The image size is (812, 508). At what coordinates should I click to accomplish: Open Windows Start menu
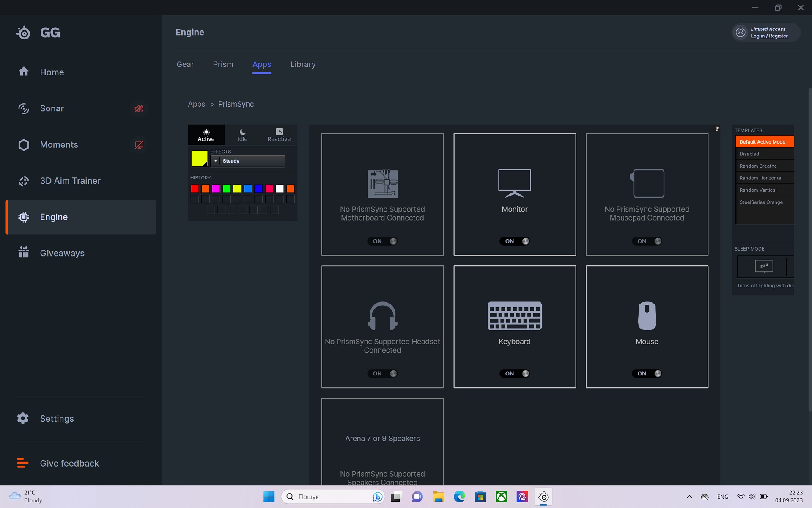pyautogui.click(x=269, y=497)
